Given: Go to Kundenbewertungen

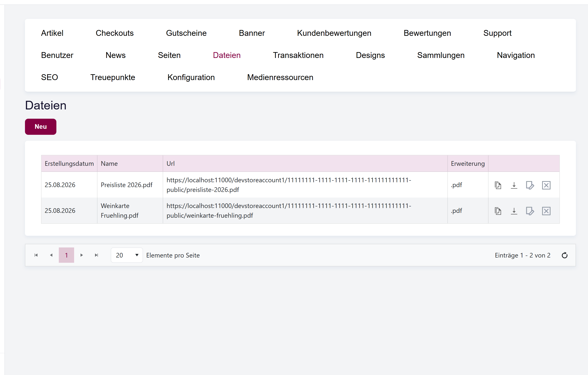Looking at the screenshot, I should [334, 33].
